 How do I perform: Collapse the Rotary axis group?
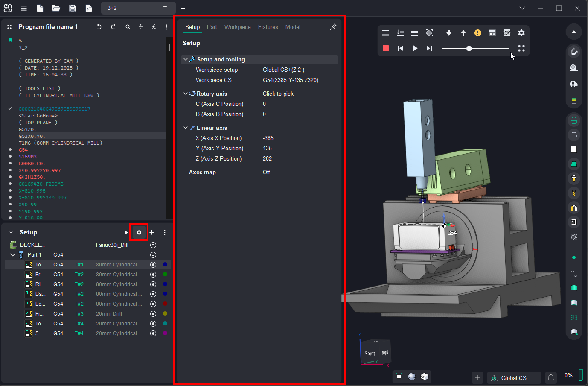186,94
